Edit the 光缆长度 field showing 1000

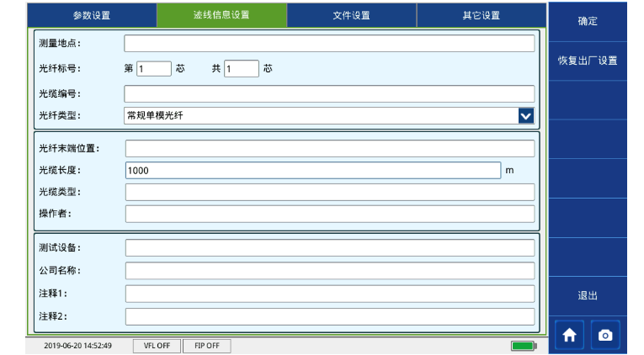[x=313, y=170]
